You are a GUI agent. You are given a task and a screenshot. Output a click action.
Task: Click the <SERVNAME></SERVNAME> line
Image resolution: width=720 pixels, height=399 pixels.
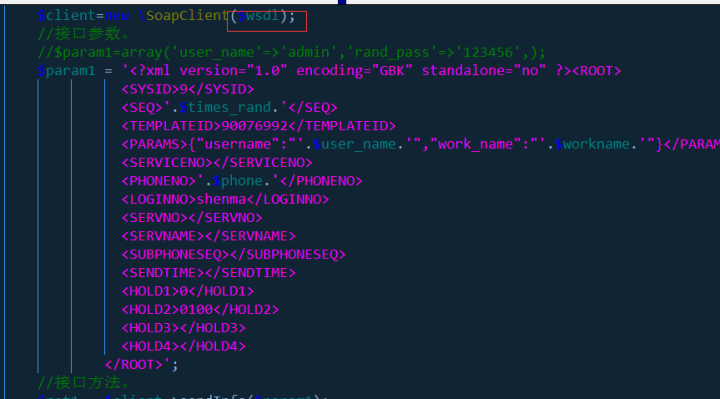point(208,236)
